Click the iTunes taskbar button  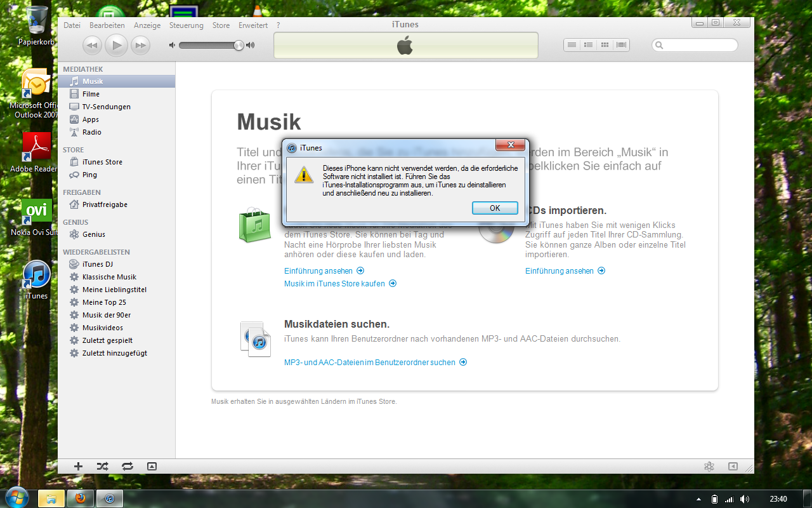110,498
